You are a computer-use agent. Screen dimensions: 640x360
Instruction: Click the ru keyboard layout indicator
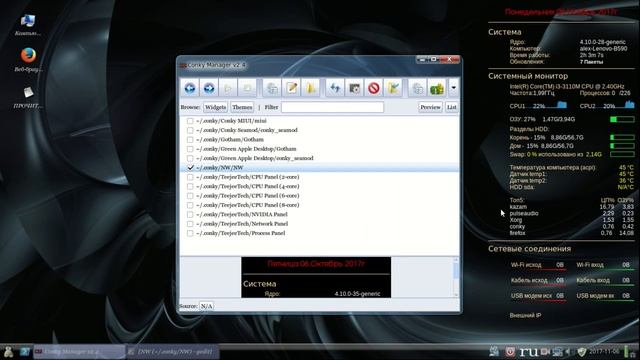point(529,351)
